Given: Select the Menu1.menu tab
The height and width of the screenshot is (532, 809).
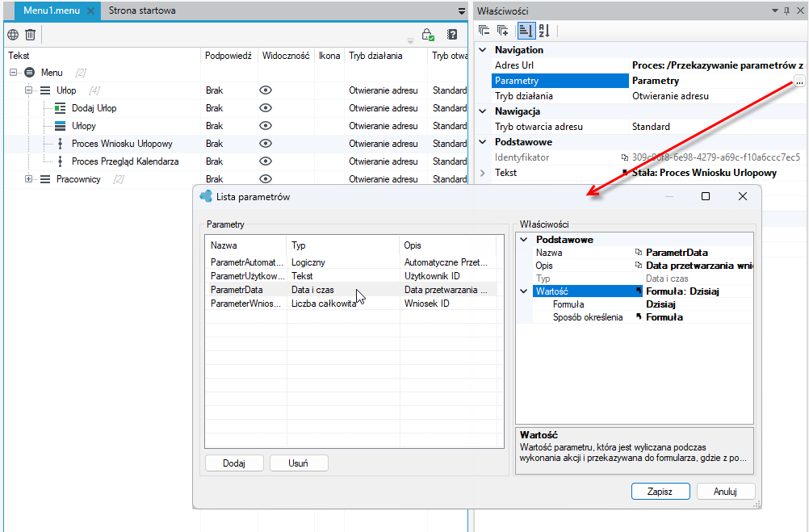Looking at the screenshot, I should [x=52, y=10].
